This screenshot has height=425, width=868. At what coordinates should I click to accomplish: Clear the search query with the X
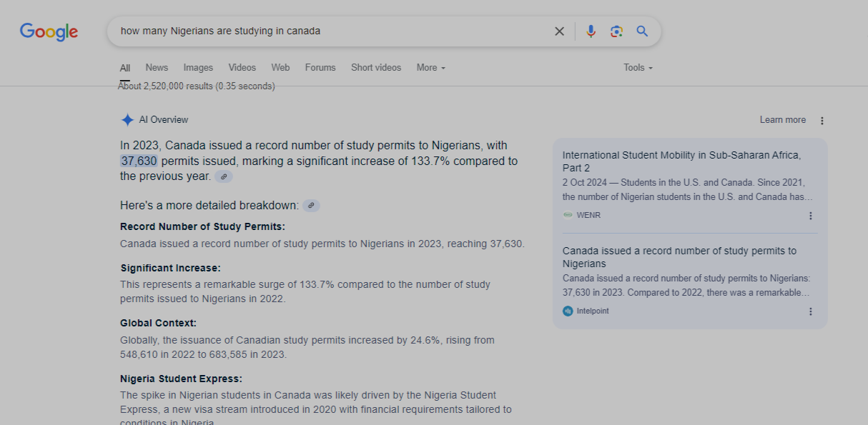pyautogui.click(x=559, y=31)
